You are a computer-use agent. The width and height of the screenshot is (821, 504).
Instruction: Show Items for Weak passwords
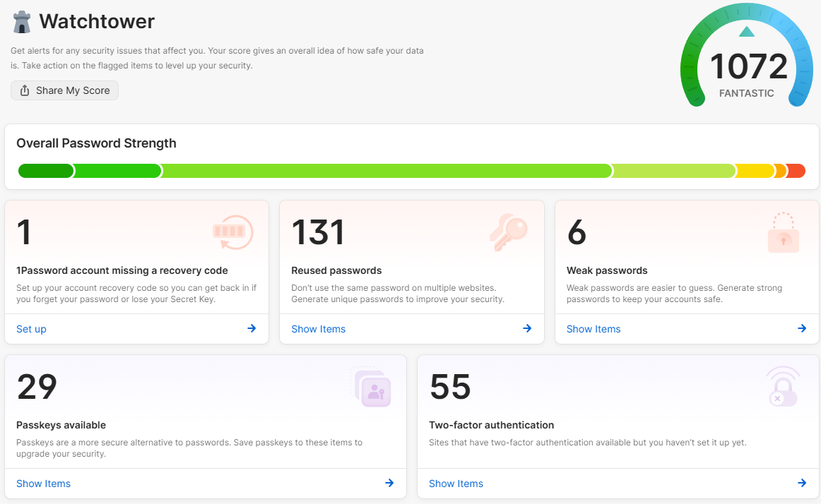pyautogui.click(x=593, y=329)
